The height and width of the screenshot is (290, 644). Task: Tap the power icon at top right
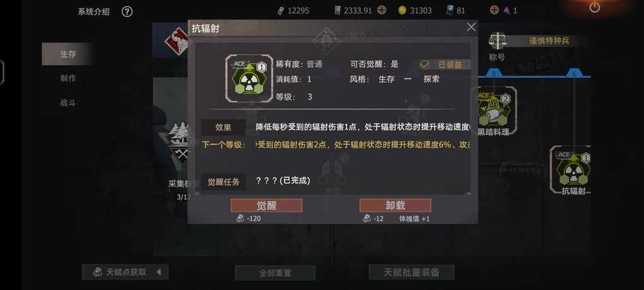click(594, 7)
